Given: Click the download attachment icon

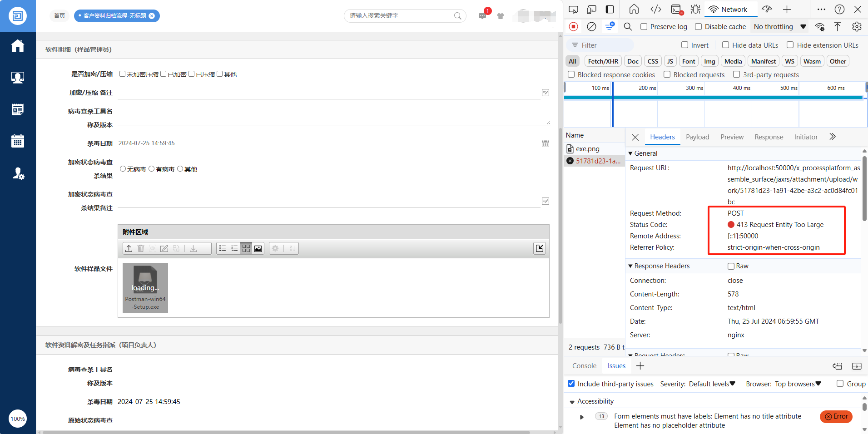Looking at the screenshot, I should (x=193, y=248).
